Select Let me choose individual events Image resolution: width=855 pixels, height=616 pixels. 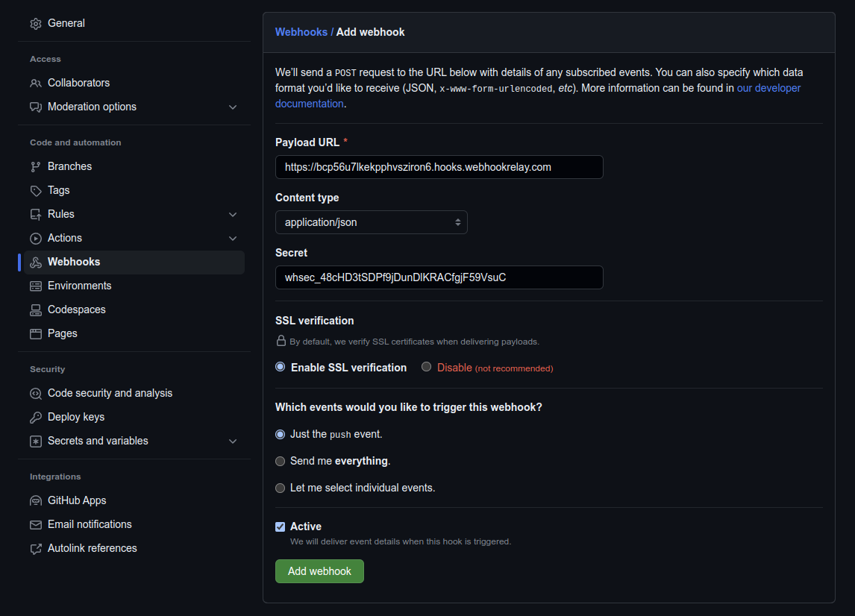pyautogui.click(x=280, y=488)
